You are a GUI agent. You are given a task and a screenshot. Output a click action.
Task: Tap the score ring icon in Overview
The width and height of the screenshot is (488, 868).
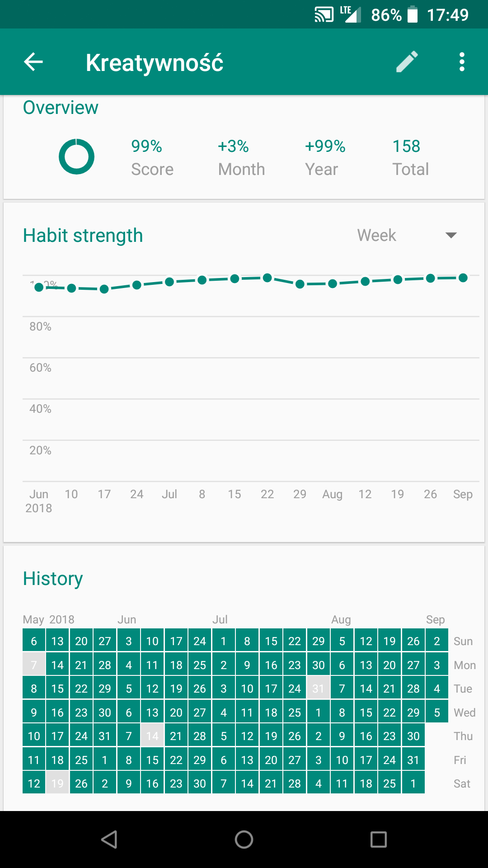[76, 156]
